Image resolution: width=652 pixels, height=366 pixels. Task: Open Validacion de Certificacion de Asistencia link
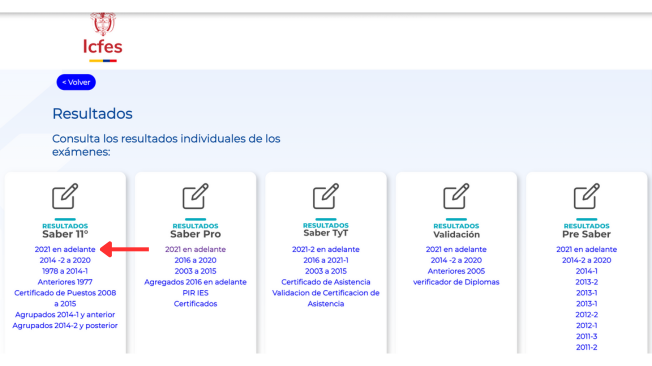326,298
